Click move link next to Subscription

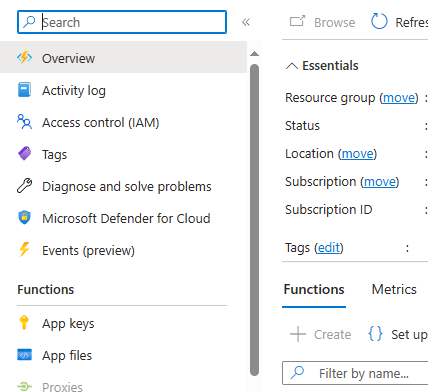pyautogui.click(x=380, y=182)
